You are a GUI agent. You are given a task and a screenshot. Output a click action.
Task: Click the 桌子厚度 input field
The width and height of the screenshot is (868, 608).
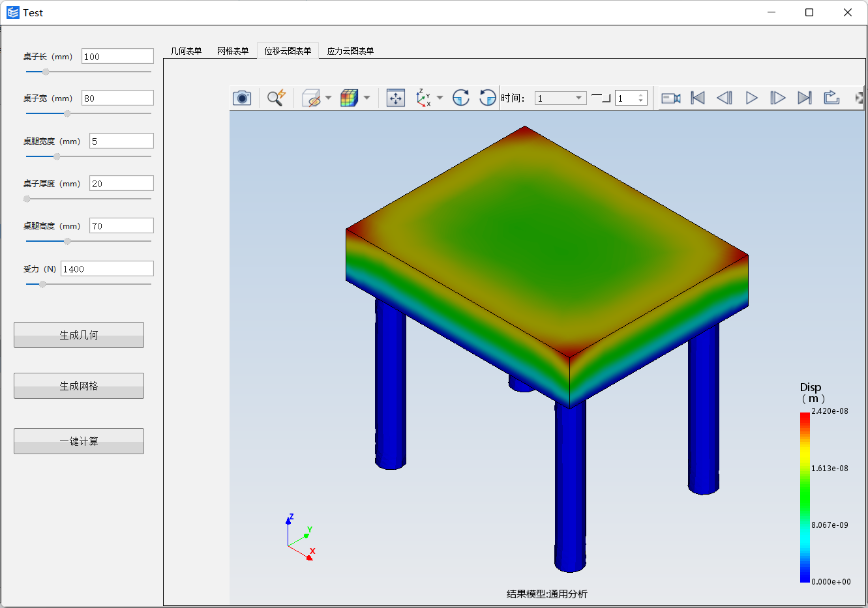click(x=121, y=183)
